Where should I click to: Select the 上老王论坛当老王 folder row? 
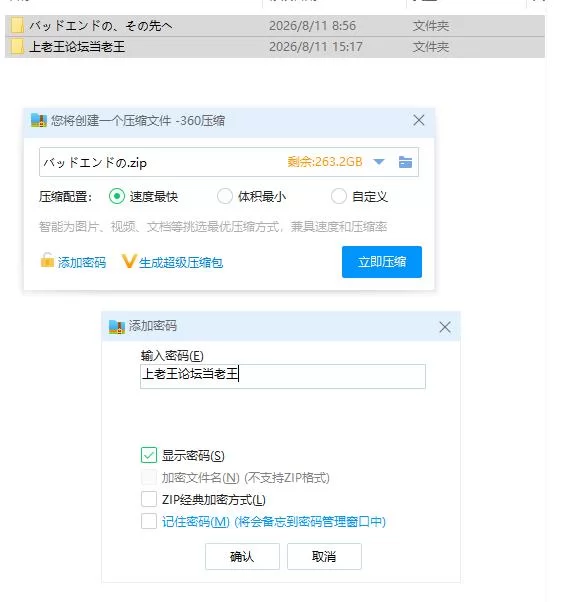pos(275,47)
